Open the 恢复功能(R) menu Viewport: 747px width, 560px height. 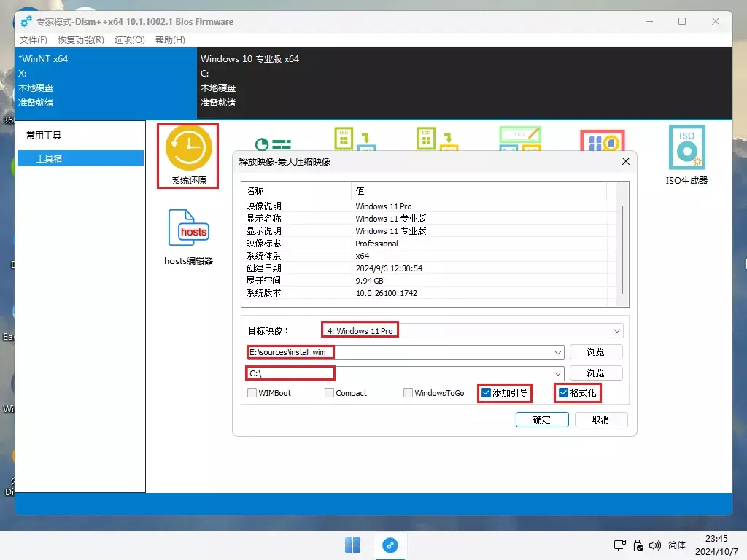(x=81, y=40)
